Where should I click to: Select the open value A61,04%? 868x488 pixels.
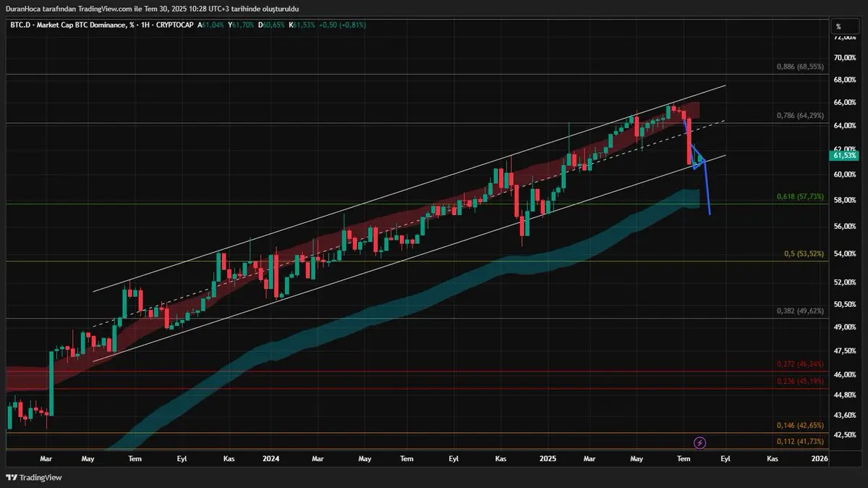210,25
